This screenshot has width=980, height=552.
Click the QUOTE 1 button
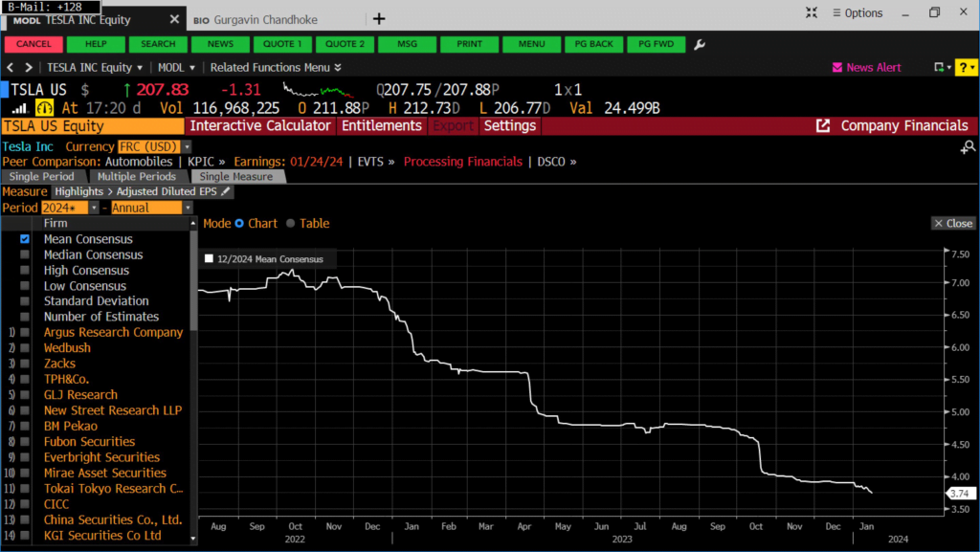tap(282, 44)
